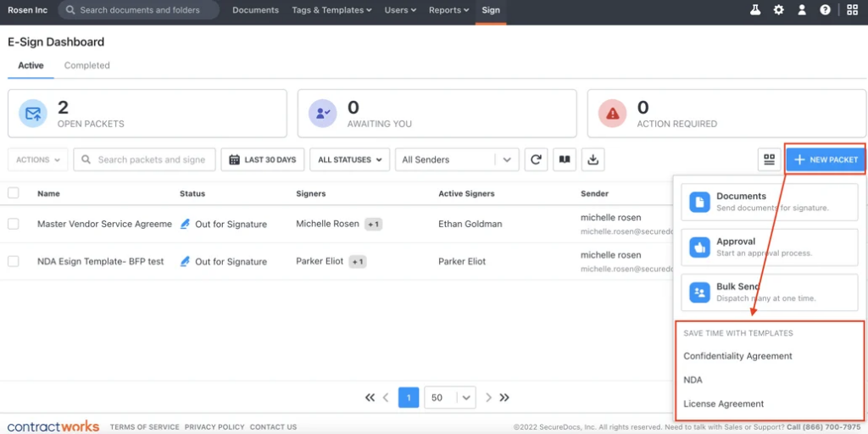The height and width of the screenshot is (434, 868).
Task: Click the Open Packets summary card
Action: coord(147,114)
